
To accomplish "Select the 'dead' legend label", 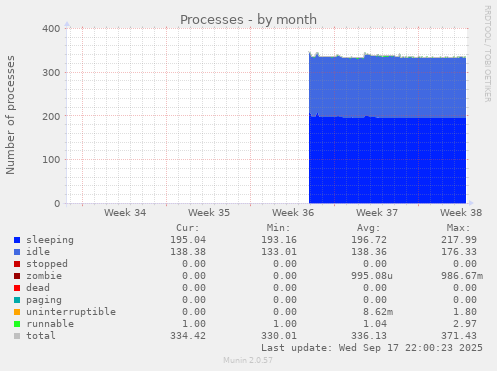I will coord(38,288).
